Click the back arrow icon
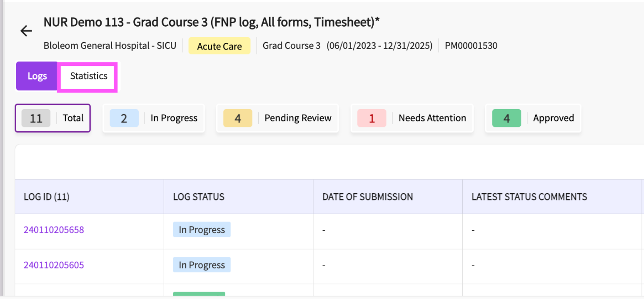644x299 pixels. tap(26, 31)
